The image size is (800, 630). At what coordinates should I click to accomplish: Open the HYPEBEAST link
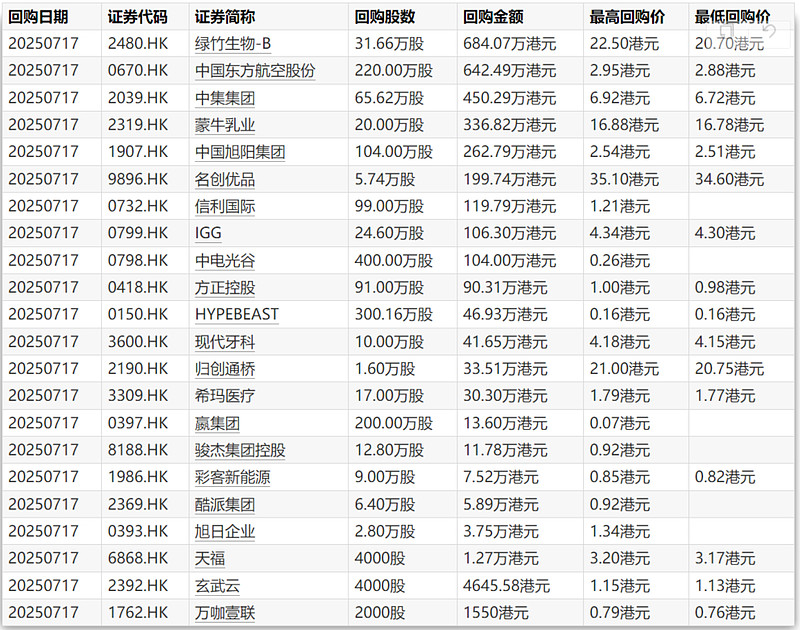(x=237, y=314)
